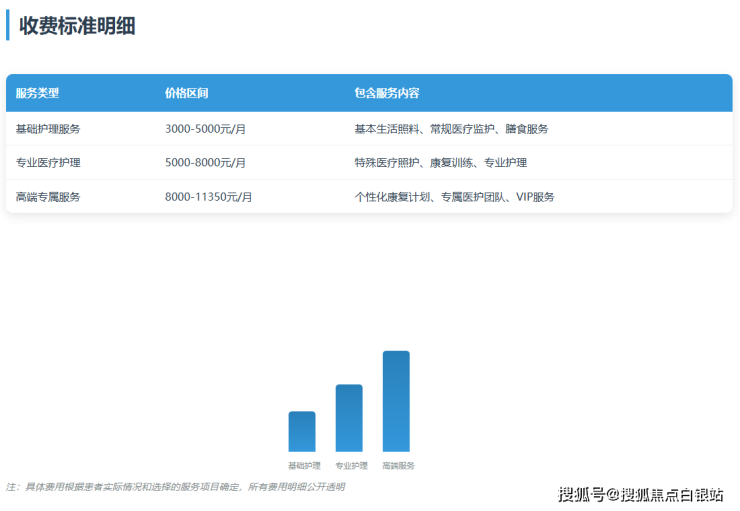Click the 3000-5000元/月 price cell
740x511 pixels.
click(x=205, y=129)
